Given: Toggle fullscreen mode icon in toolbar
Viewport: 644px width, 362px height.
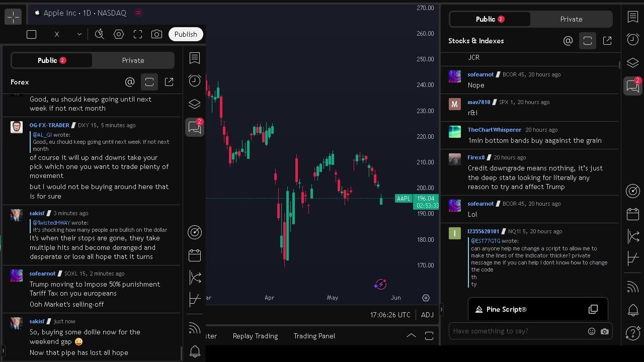Looking at the screenshot, I should [x=138, y=34].
